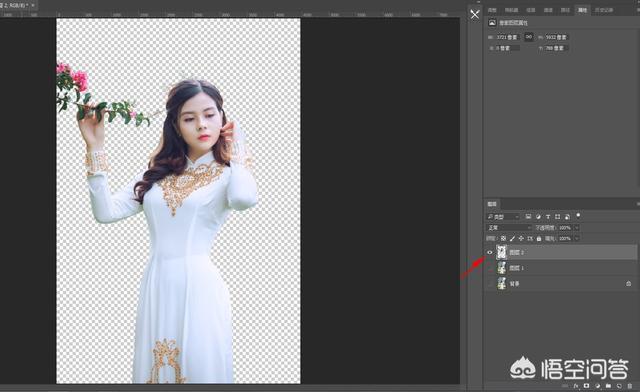This screenshot has width=640, height=392.
Task: Toggle the width-height link button
Action: [x=529, y=37]
